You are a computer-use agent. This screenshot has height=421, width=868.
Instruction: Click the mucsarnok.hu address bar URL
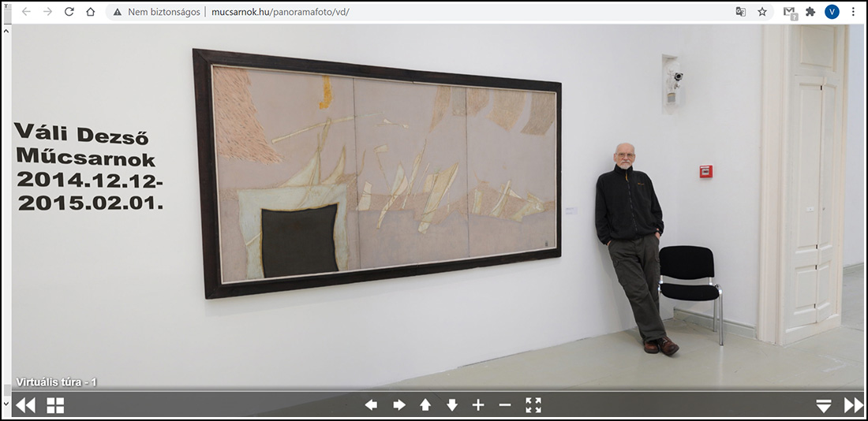click(281, 12)
